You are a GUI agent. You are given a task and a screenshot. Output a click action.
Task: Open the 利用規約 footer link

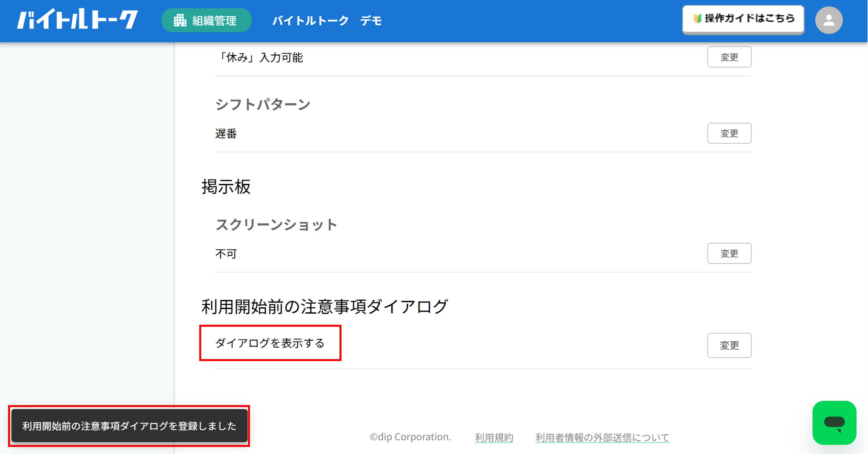point(494,437)
